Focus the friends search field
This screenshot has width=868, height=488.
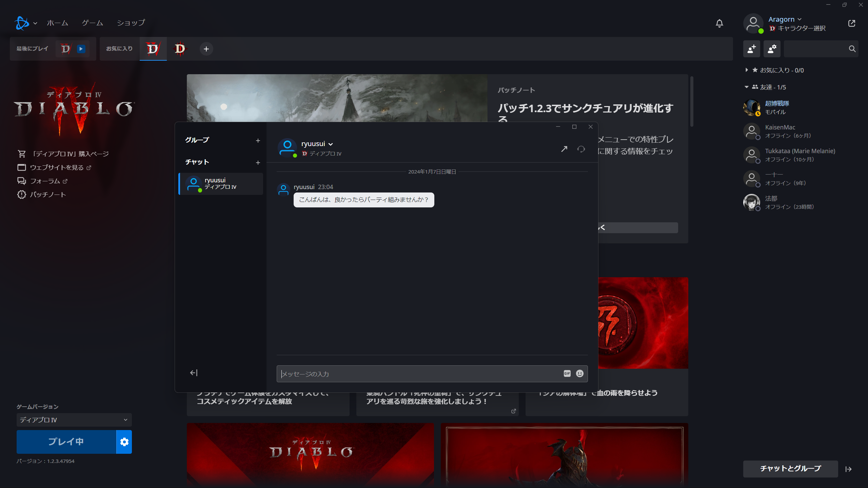(x=821, y=49)
